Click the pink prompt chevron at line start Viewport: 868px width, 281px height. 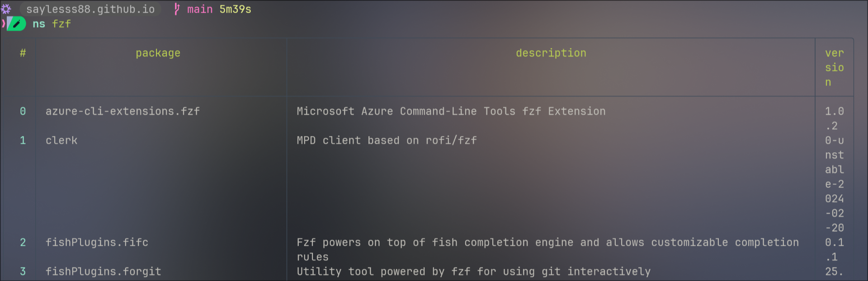(3, 23)
